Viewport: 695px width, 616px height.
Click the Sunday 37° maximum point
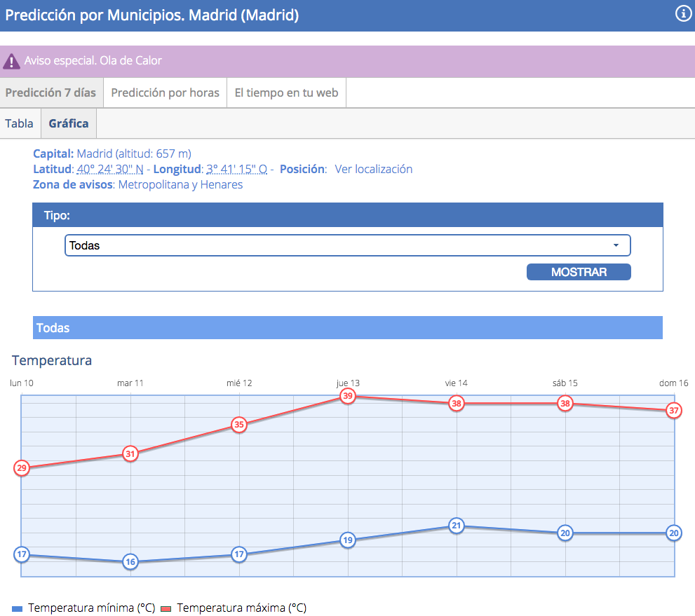tap(674, 411)
